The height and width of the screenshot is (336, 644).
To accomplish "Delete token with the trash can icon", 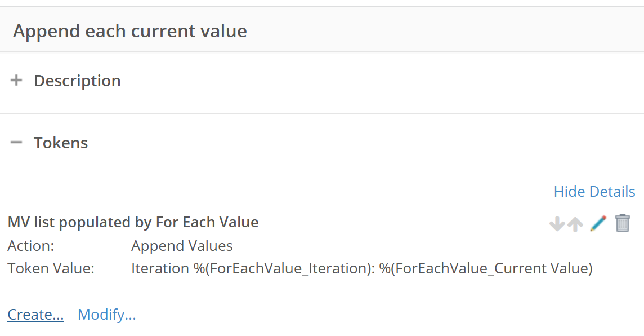I will pos(622,223).
